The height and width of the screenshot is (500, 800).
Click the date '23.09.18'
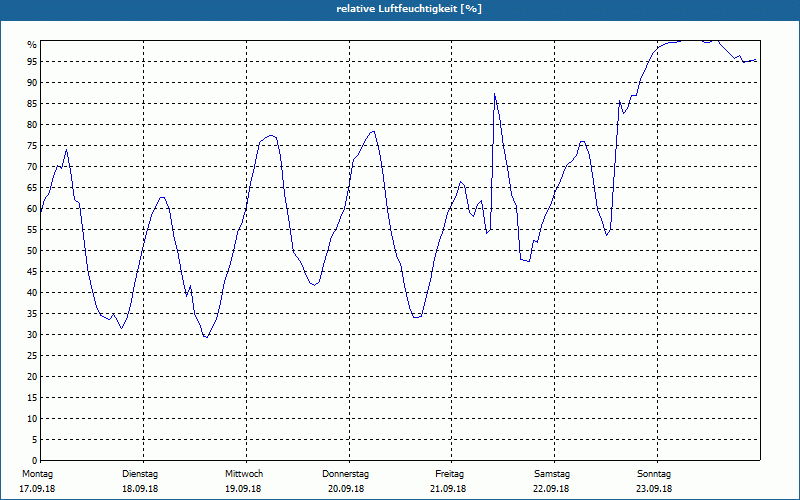pyautogui.click(x=654, y=489)
